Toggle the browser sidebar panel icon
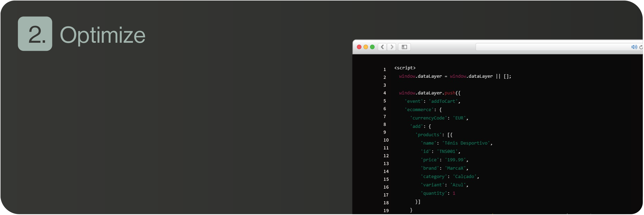The width and height of the screenshot is (644, 215). (x=404, y=47)
